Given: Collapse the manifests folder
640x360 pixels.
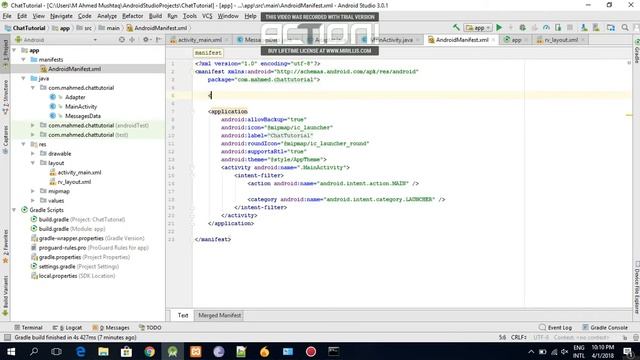Looking at the screenshot, I should [24, 60].
